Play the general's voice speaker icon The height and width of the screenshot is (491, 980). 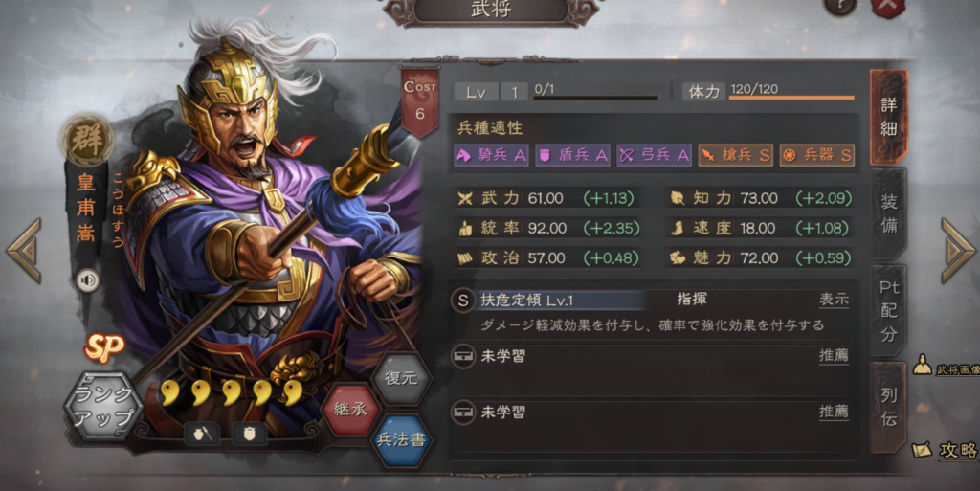click(x=88, y=280)
